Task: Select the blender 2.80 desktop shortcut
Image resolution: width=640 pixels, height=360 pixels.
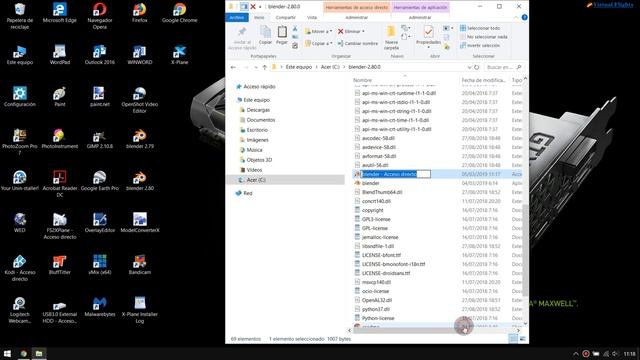Action: pos(140,181)
